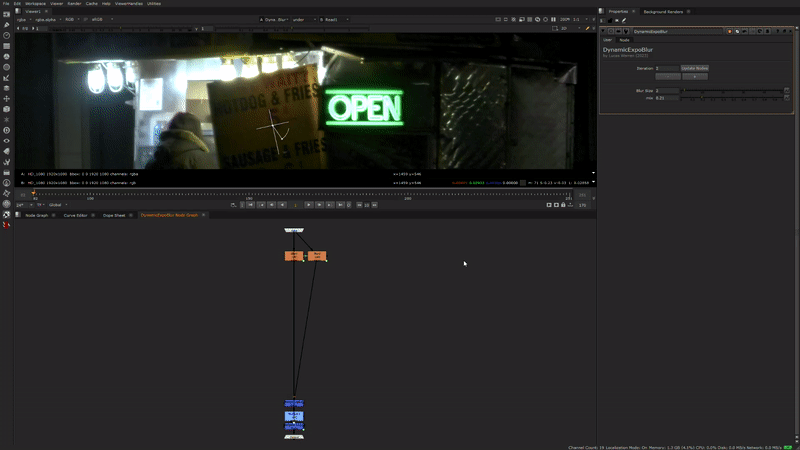800x450 pixels.
Task: Switch to the Node Graph tab
Action: tap(37, 215)
